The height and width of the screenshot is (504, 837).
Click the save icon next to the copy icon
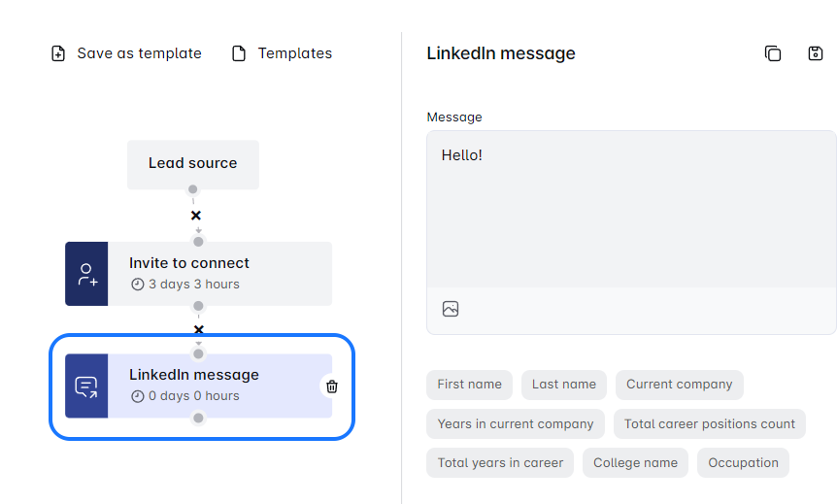pyautogui.click(x=816, y=53)
